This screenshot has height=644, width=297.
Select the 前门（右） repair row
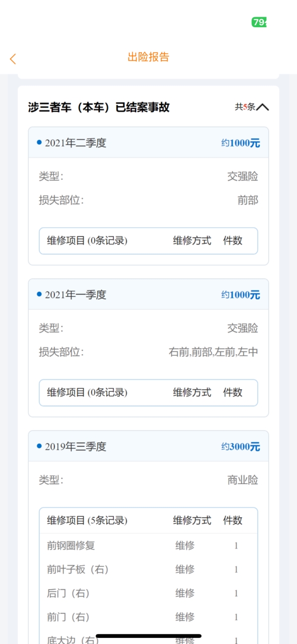point(148,617)
